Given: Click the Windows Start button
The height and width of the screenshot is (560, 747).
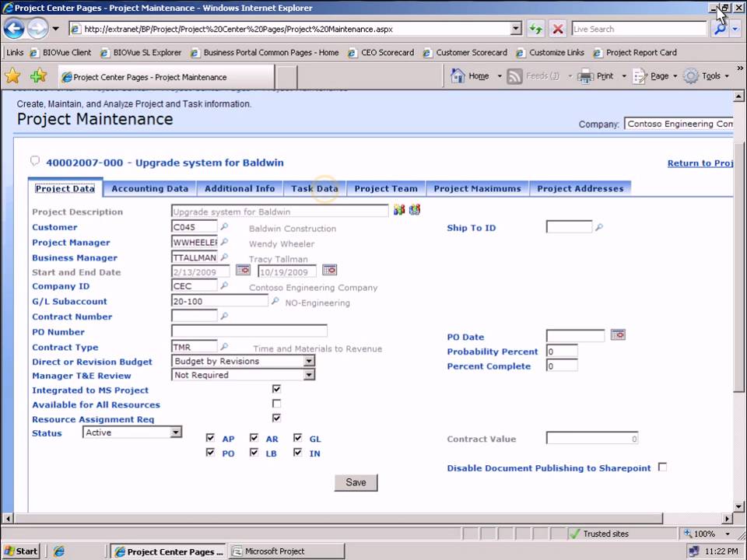Looking at the screenshot, I should tap(20, 551).
